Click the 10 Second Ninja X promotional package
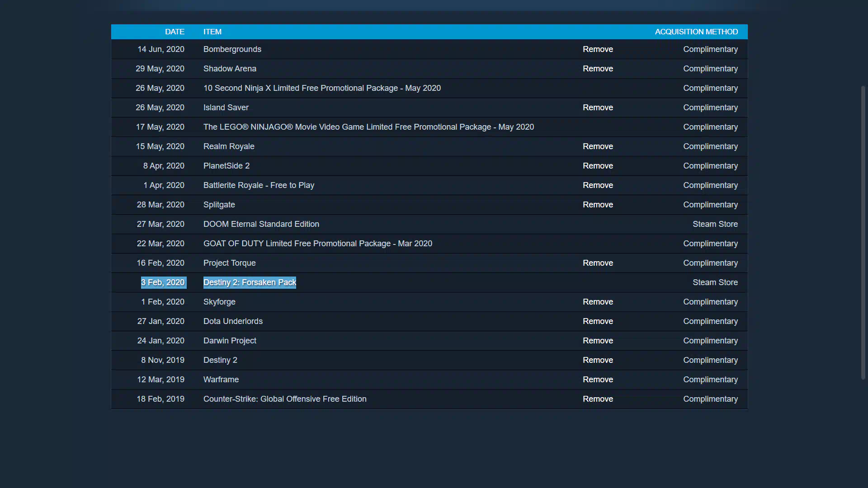 click(322, 88)
